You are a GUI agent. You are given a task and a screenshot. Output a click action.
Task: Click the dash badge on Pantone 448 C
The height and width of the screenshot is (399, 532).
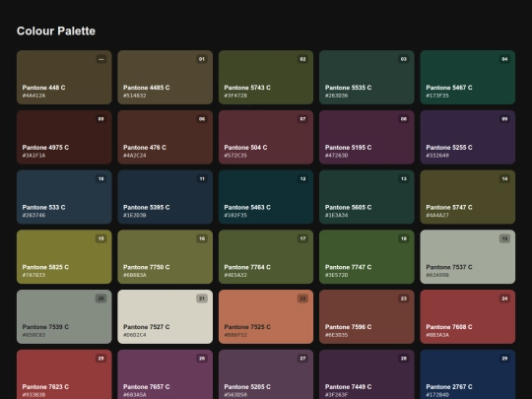click(101, 59)
